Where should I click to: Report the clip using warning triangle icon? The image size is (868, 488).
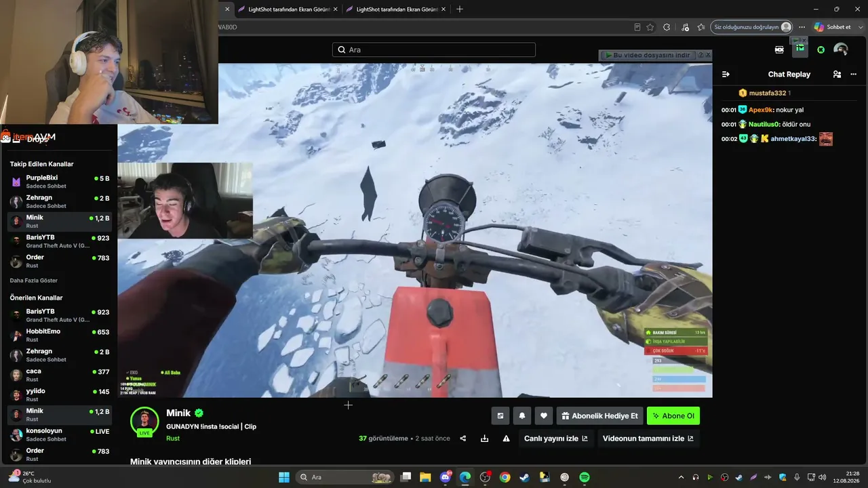click(506, 439)
